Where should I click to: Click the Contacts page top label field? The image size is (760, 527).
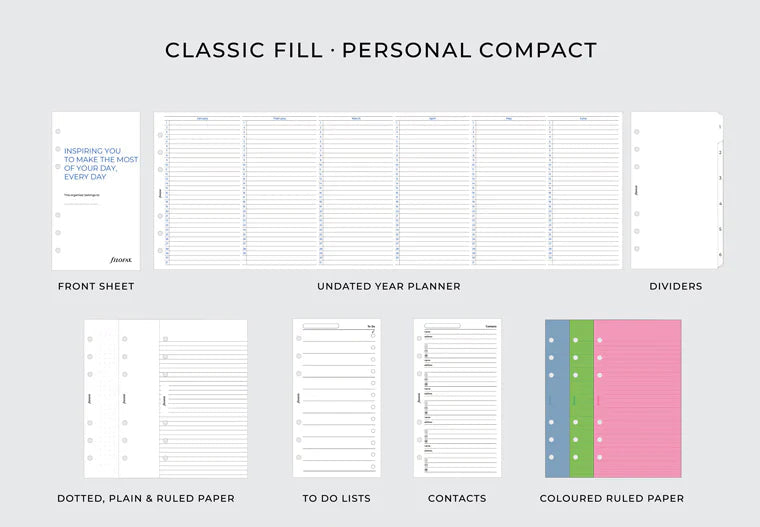pos(444,326)
